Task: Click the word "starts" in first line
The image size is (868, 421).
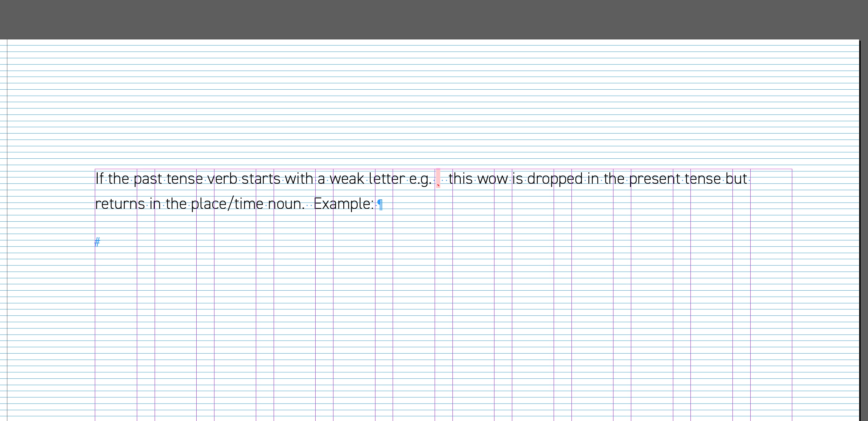Action: click(x=261, y=178)
